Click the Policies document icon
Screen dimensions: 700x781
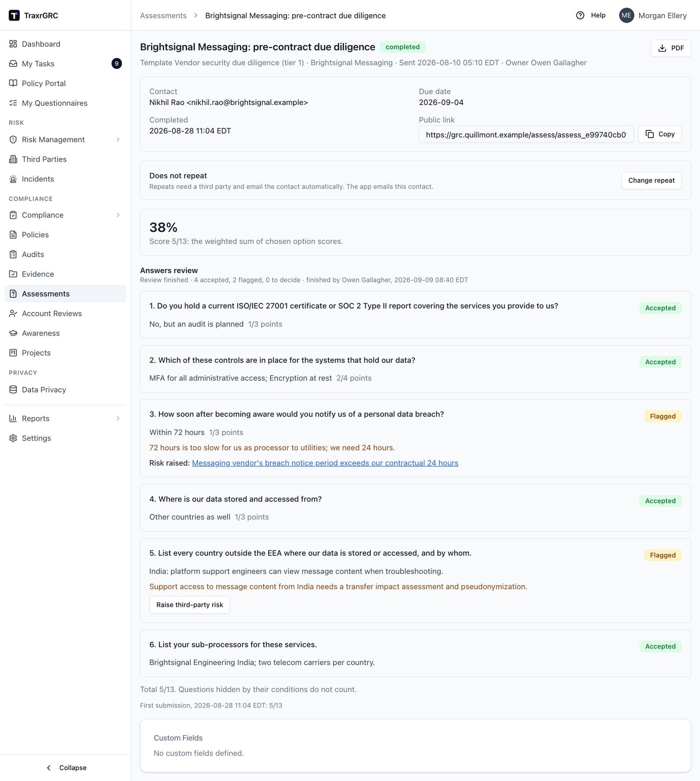coord(13,235)
